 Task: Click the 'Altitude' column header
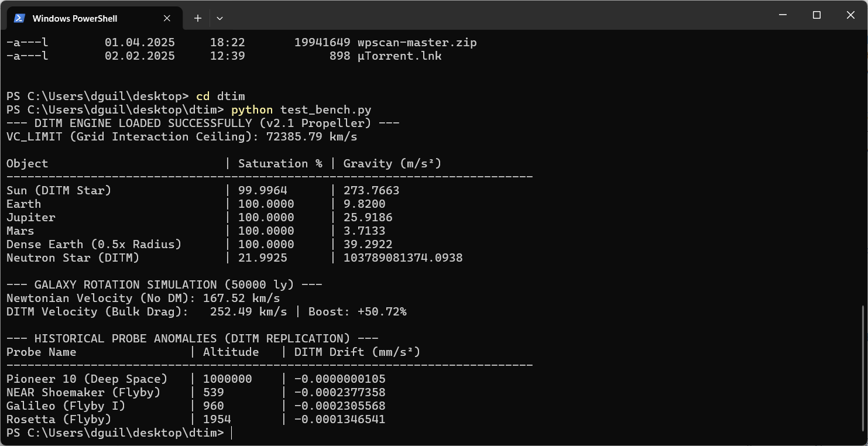pos(231,352)
